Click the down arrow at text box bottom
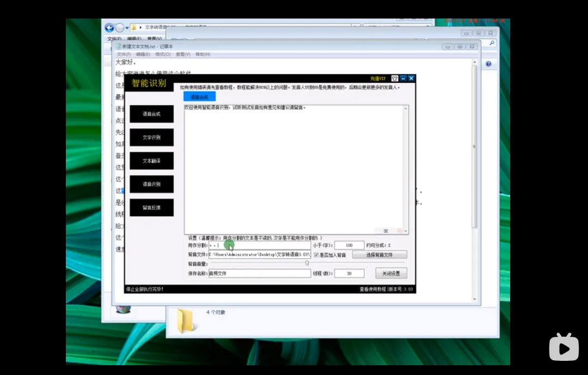 coord(406,231)
